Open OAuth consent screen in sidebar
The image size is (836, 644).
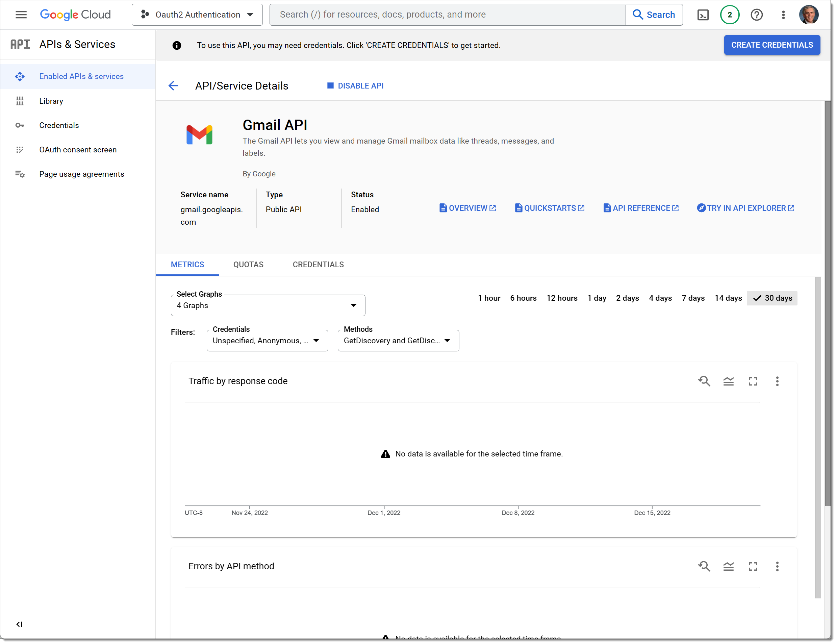tap(78, 149)
